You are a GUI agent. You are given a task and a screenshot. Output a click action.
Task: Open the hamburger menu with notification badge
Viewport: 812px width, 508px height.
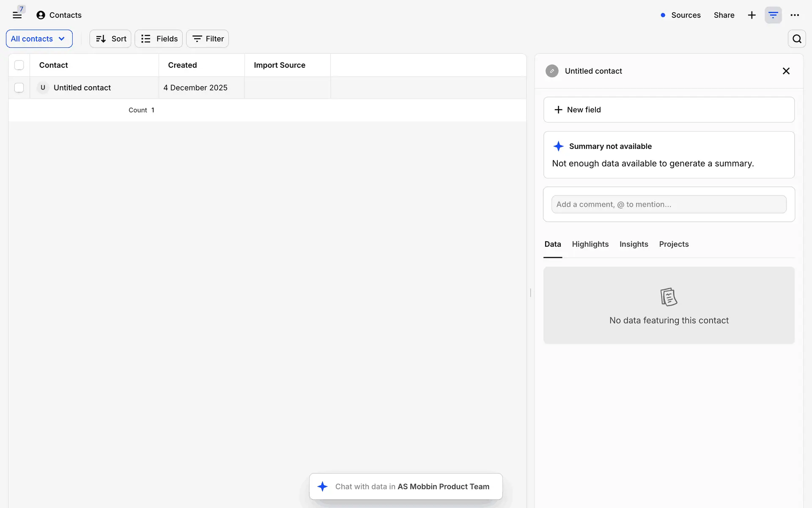click(17, 15)
